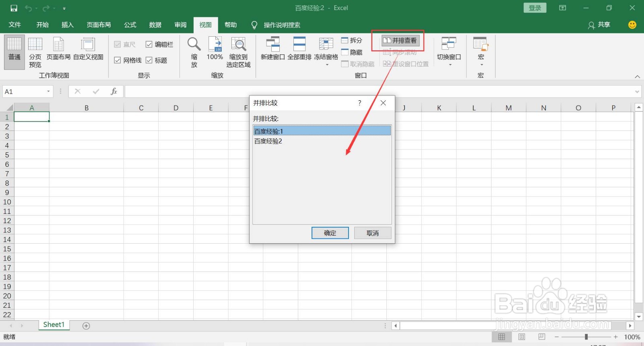Switch to the Home (开始) tab
This screenshot has height=346, width=644.
click(42, 25)
